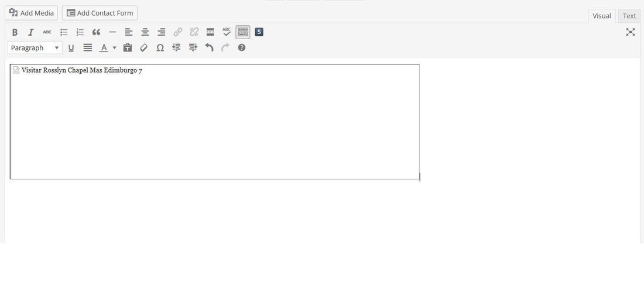This screenshot has height=297, width=644.
Task: Insert a horizontal line
Action: pyautogui.click(x=112, y=32)
